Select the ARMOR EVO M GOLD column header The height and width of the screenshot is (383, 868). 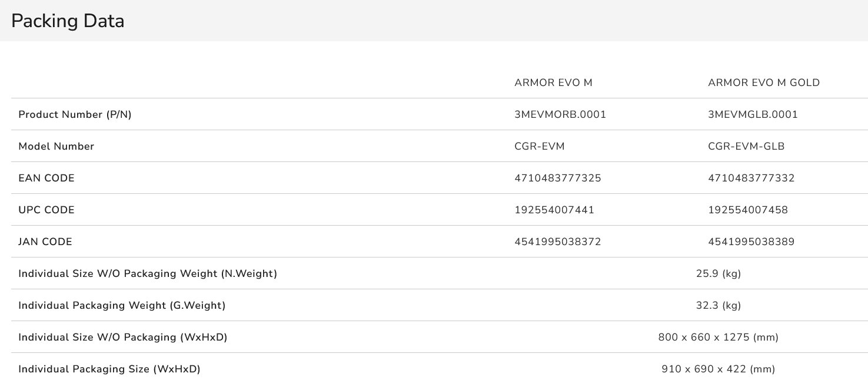click(764, 82)
